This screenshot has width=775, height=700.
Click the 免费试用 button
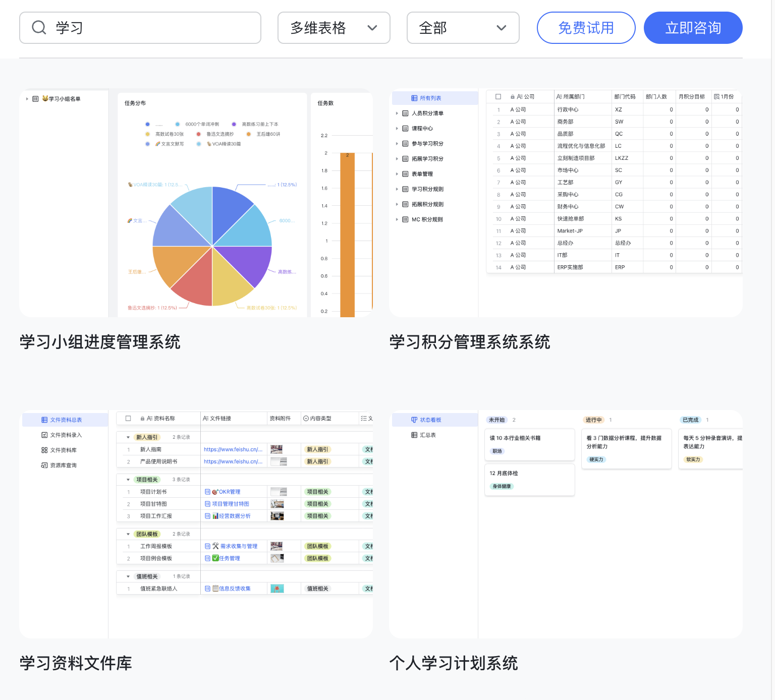(x=586, y=28)
